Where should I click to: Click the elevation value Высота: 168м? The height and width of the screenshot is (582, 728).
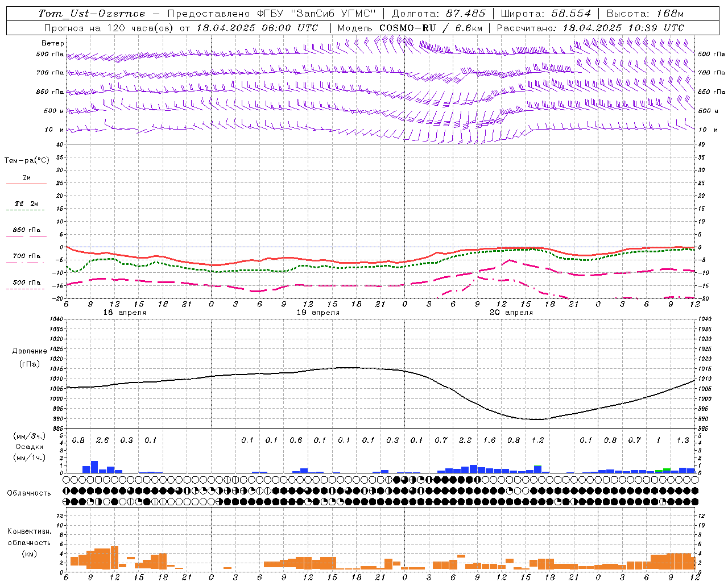click(x=645, y=14)
